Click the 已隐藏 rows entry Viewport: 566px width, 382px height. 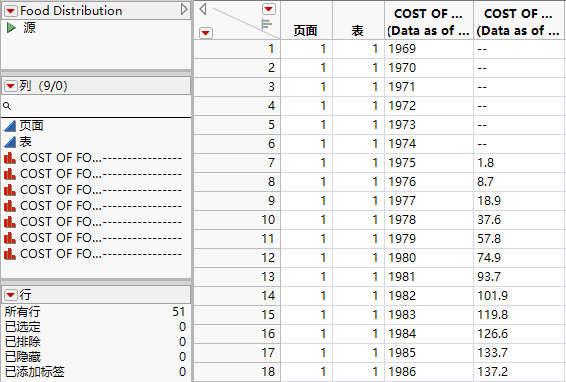coord(22,357)
